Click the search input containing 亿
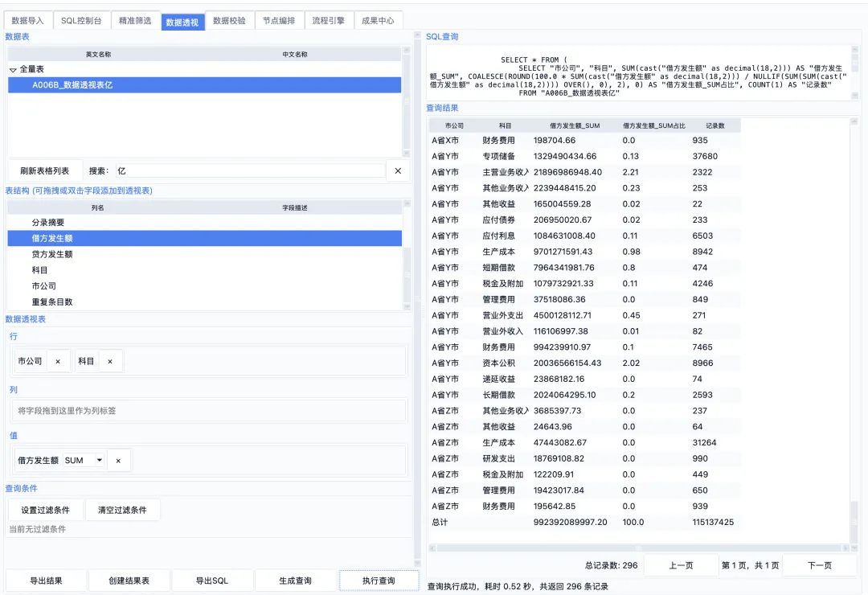Viewport: 868px width, 595px height. (x=249, y=170)
